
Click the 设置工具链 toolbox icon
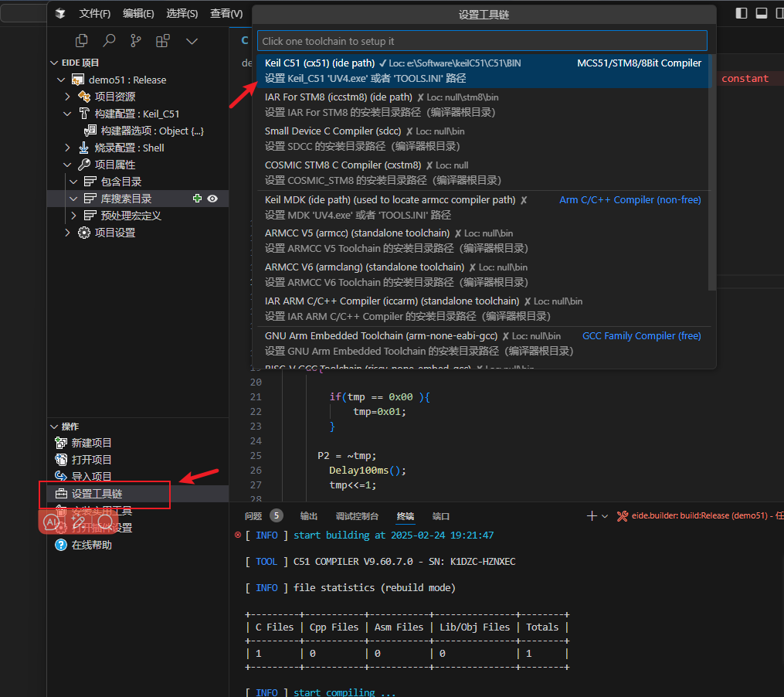(x=61, y=494)
